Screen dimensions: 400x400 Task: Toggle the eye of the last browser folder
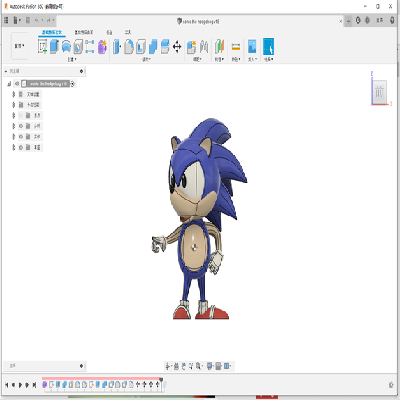click(21, 147)
